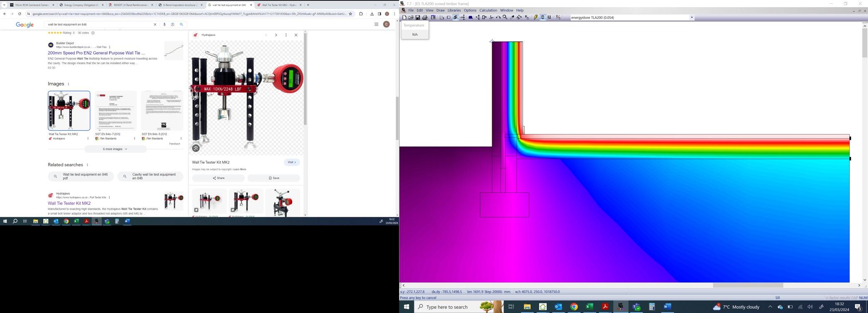This screenshot has height=313, width=868.
Task: Click the draw polygon tool in THERM
Action: pos(441,17)
